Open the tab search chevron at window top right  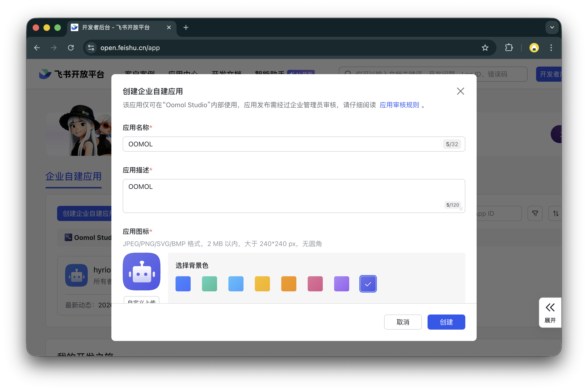click(552, 27)
